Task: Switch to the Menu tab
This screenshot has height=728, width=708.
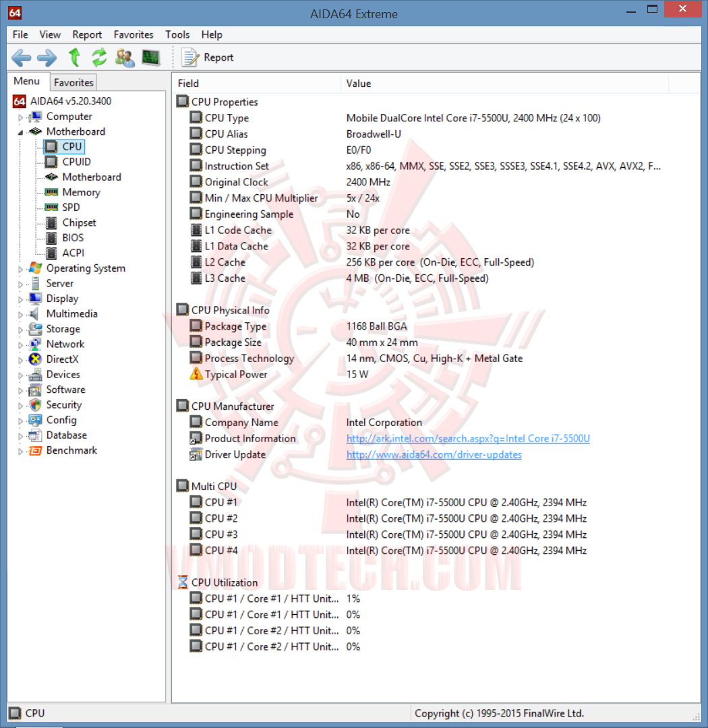Action: pos(26,82)
